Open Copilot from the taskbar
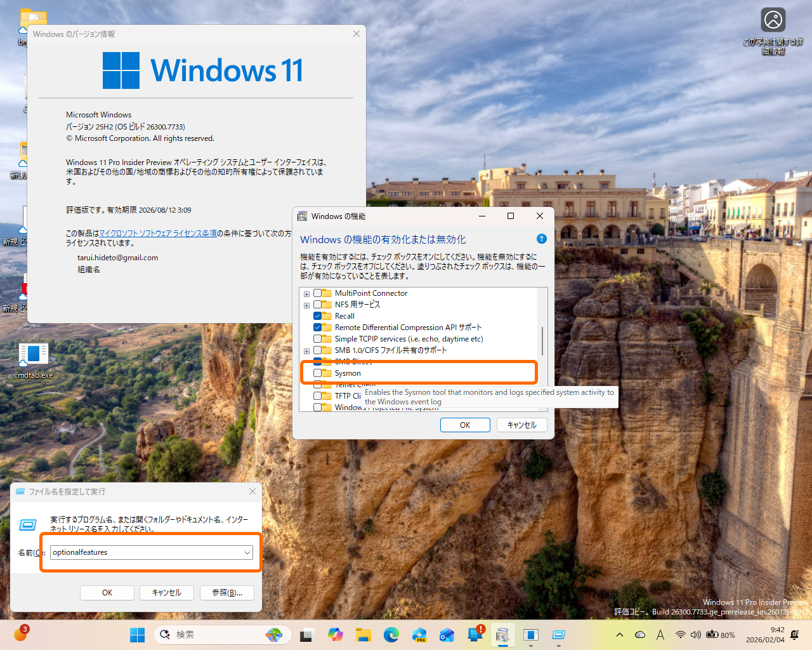The height and width of the screenshot is (650, 812). 334,635
